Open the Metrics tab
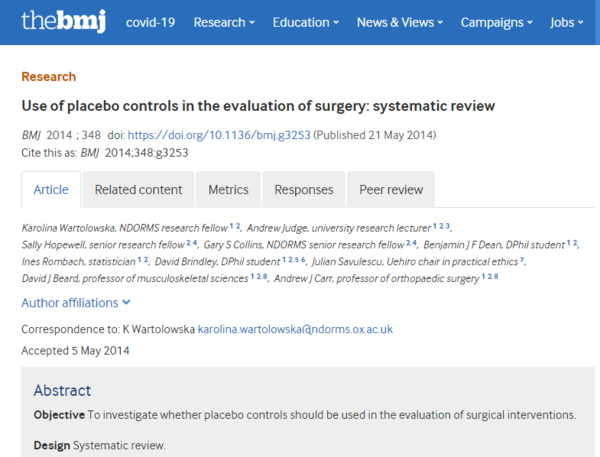The width and height of the screenshot is (600, 457). point(228,189)
